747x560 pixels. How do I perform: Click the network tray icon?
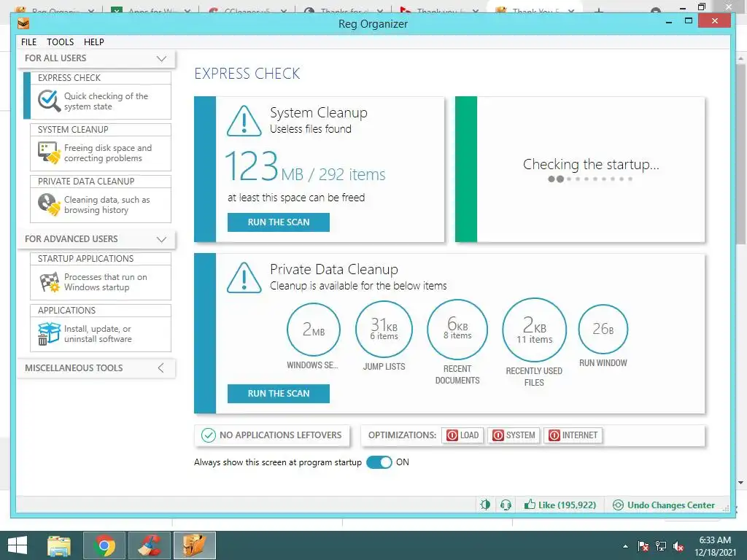(x=661, y=546)
